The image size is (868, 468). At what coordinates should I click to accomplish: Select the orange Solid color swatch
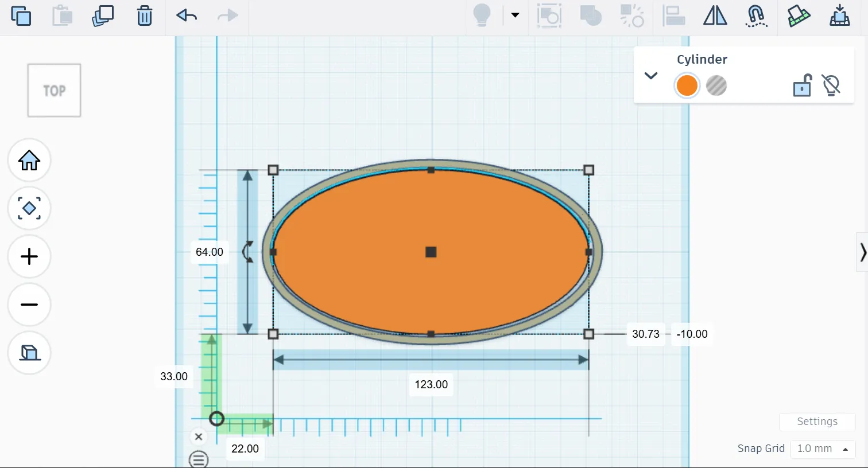[x=687, y=85]
